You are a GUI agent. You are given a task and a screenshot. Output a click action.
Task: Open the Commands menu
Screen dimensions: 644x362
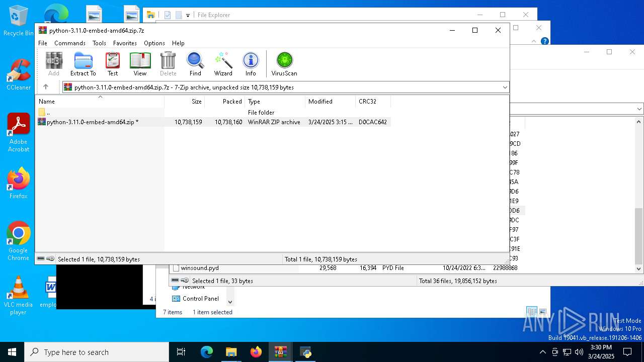70,43
